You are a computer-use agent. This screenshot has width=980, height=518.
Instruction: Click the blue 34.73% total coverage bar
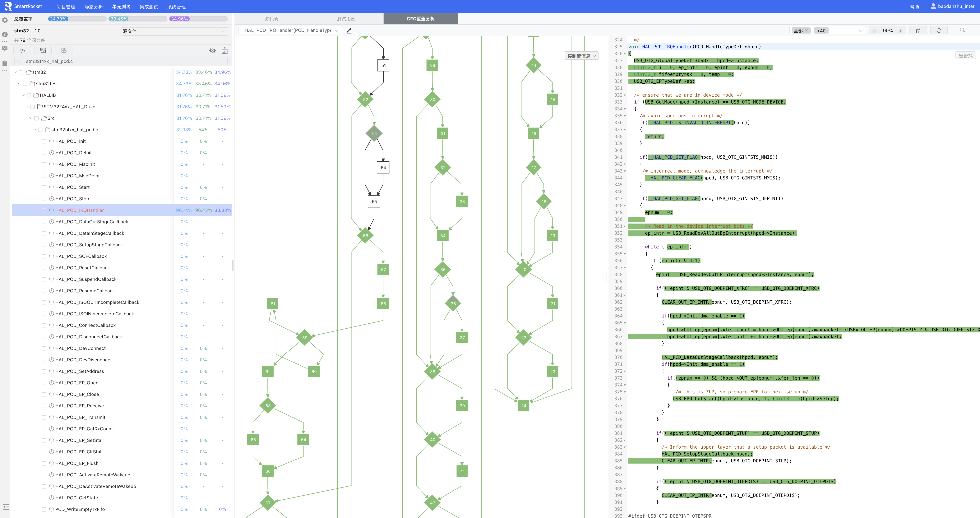(58, 19)
